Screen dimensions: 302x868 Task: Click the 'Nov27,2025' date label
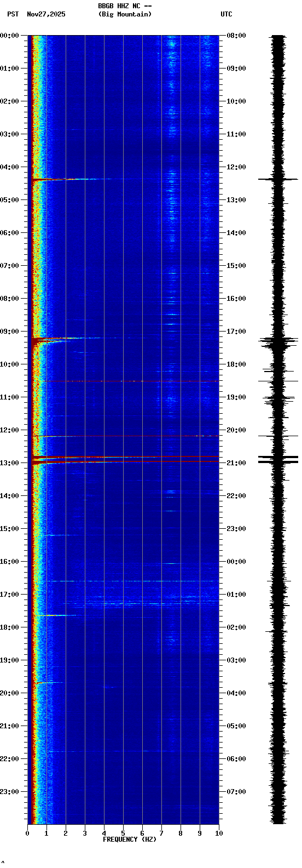click(46, 14)
